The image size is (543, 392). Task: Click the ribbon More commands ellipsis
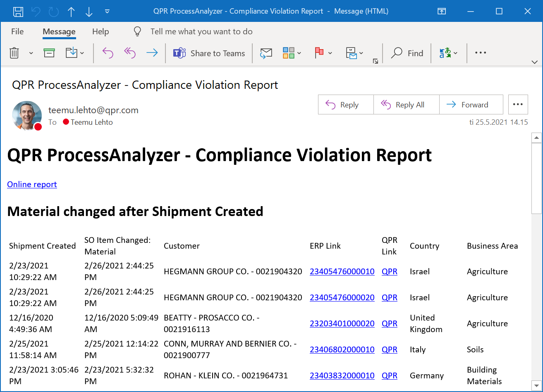click(x=481, y=53)
